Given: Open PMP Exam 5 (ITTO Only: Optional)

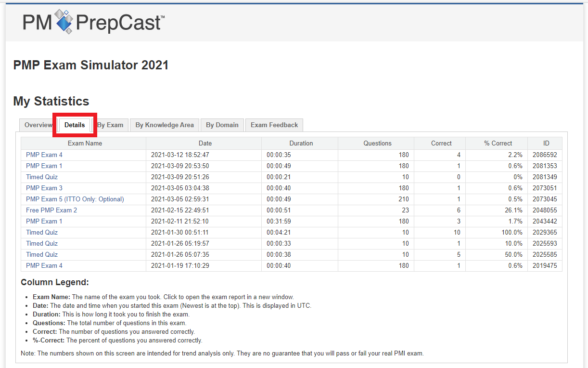Looking at the screenshot, I should 75,199.
